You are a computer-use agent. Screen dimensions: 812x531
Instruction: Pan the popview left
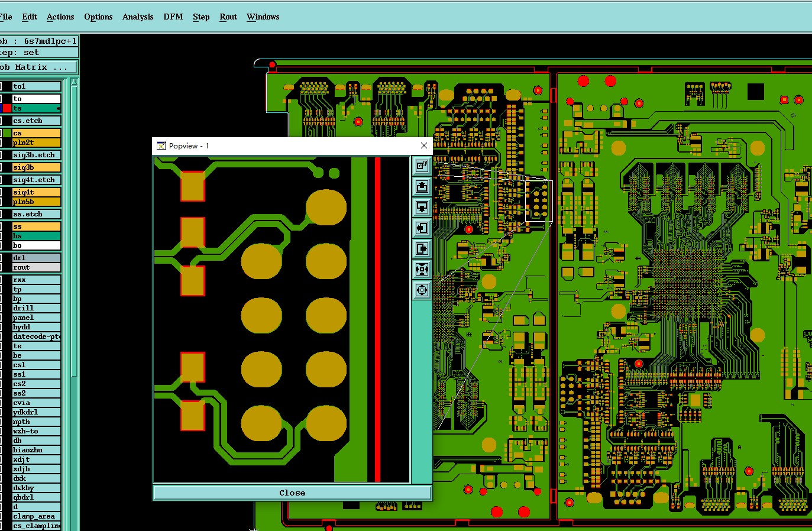coord(422,228)
